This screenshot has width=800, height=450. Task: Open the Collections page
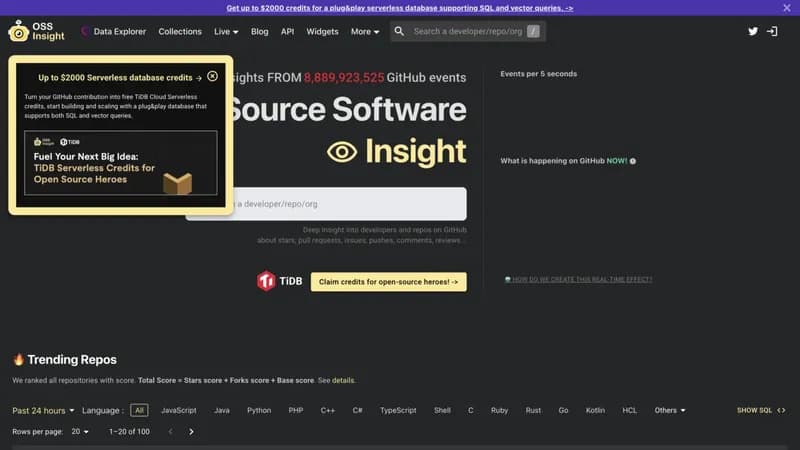click(x=180, y=31)
